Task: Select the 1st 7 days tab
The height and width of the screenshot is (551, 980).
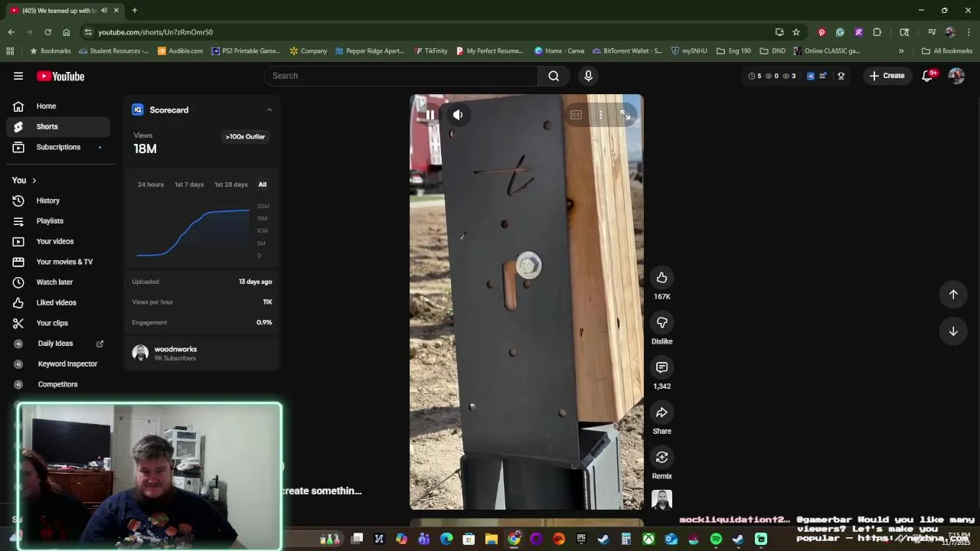Action: pos(189,184)
